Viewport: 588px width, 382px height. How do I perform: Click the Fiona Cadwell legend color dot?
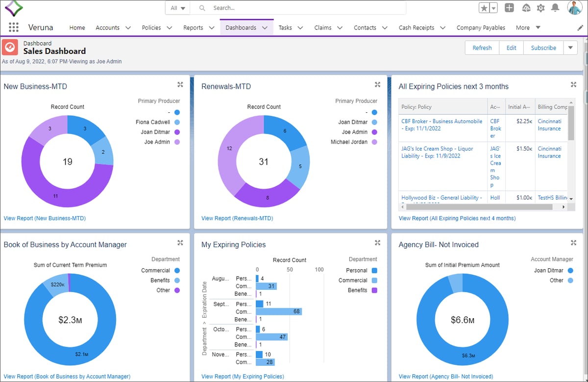tap(177, 122)
